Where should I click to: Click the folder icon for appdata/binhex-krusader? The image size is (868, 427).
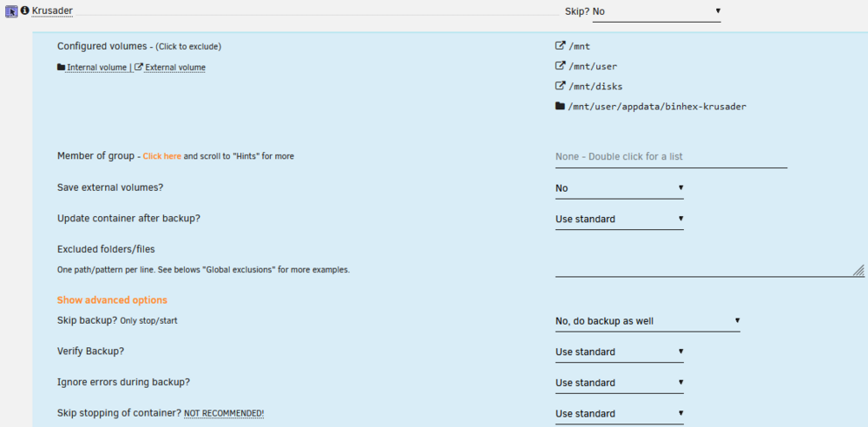tap(560, 106)
